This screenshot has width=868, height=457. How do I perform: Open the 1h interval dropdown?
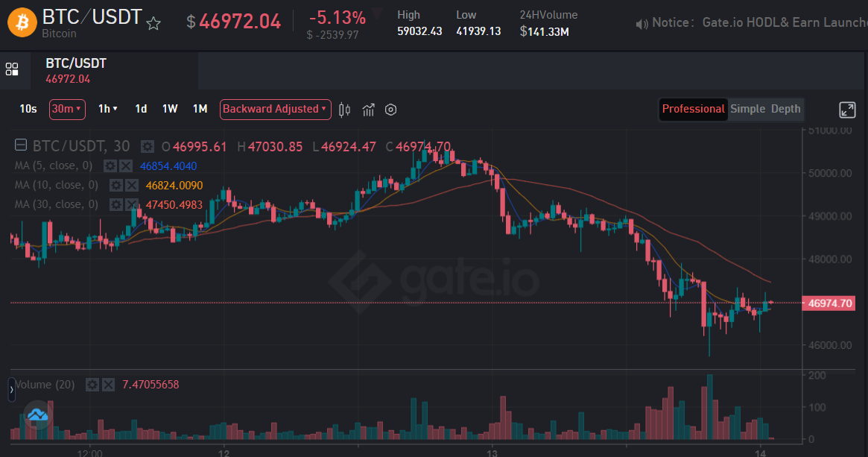click(107, 109)
